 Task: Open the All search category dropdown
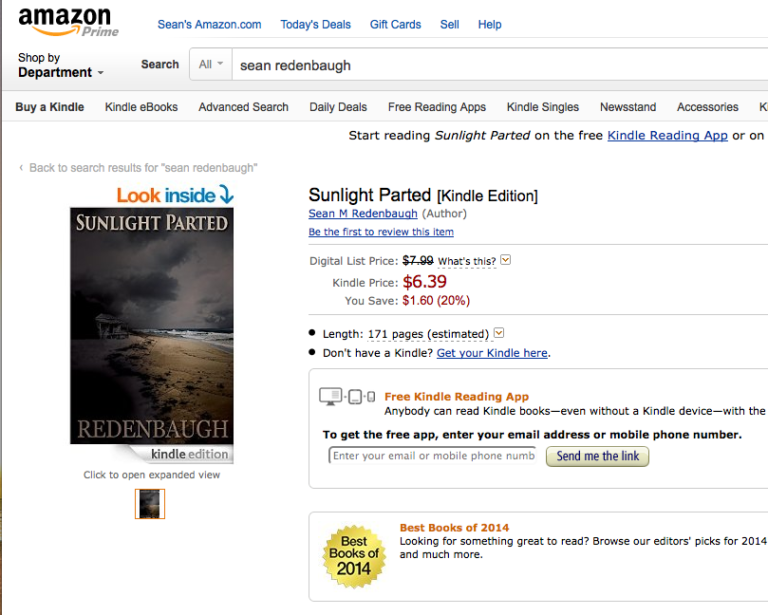(210, 65)
